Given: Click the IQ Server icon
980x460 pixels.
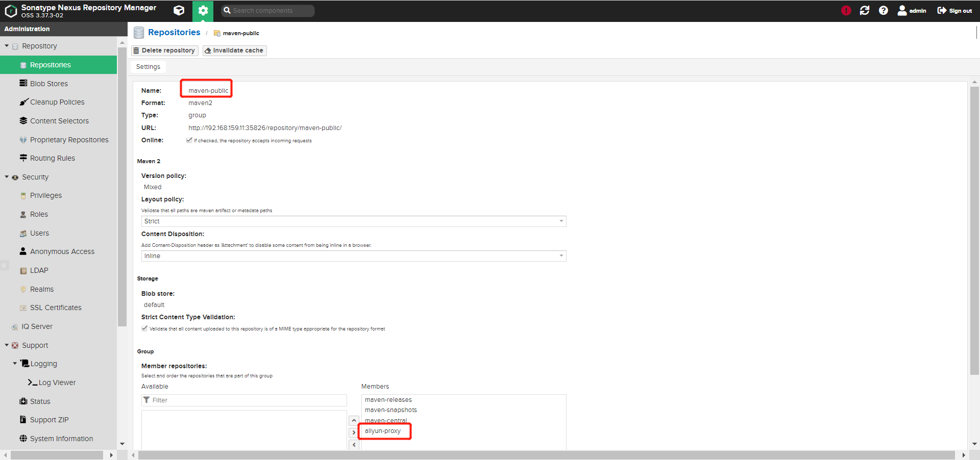Looking at the screenshot, I should tap(15, 327).
